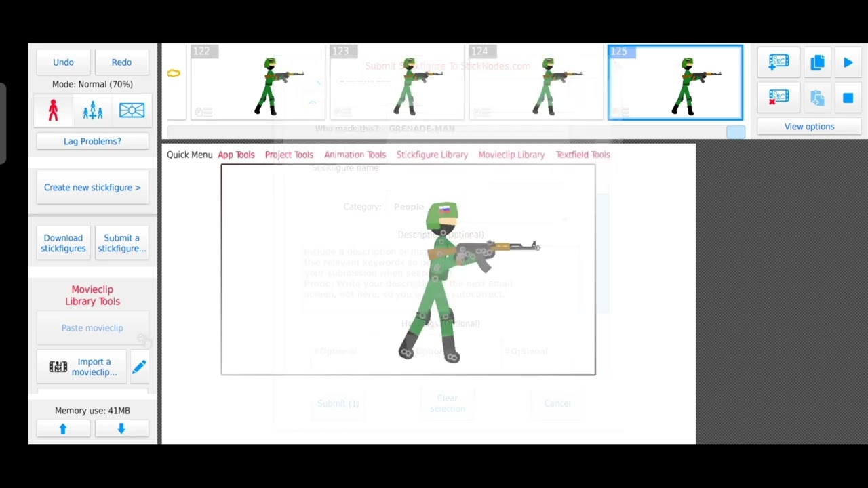The height and width of the screenshot is (488, 868).
Task: Select the multiple stickfigures group mode
Action: click(92, 110)
